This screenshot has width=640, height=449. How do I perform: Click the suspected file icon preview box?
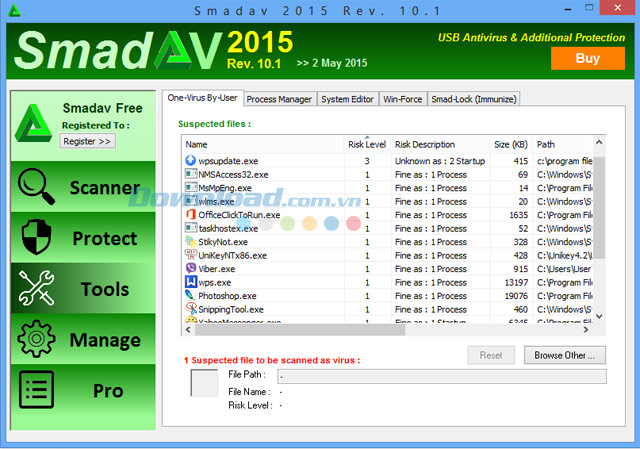point(204,383)
